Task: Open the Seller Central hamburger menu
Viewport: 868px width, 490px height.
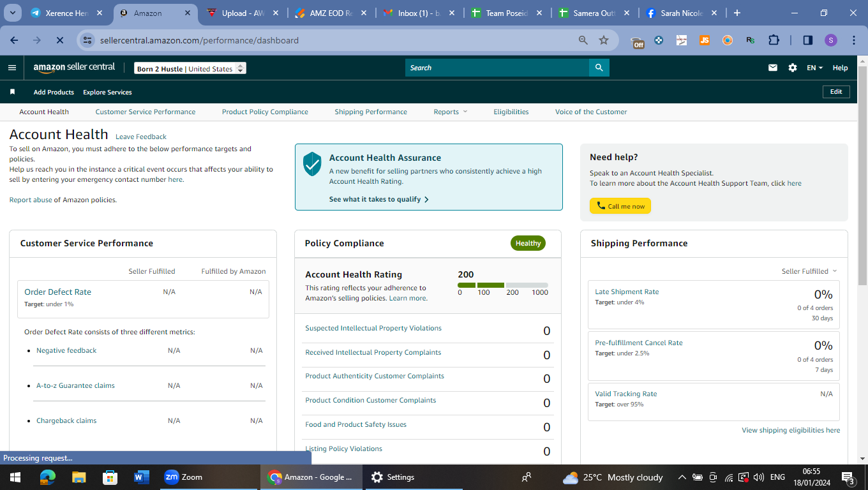Action: 12,68
